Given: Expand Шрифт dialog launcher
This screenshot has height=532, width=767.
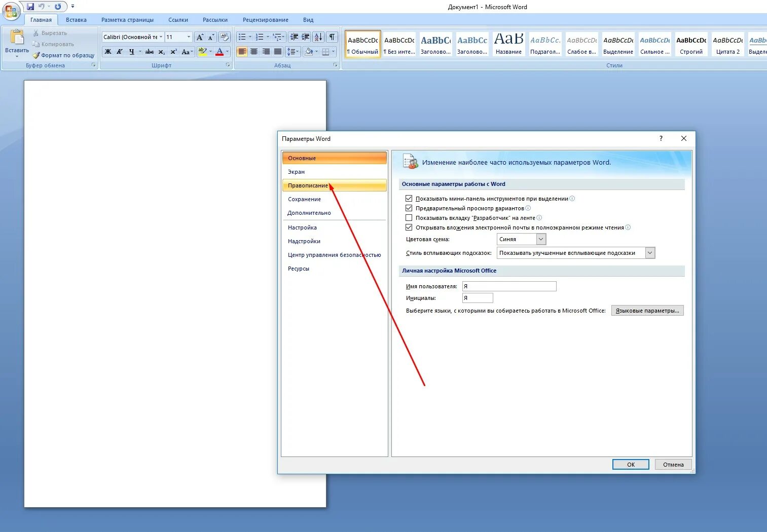Looking at the screenshot, I should [228, 65].
